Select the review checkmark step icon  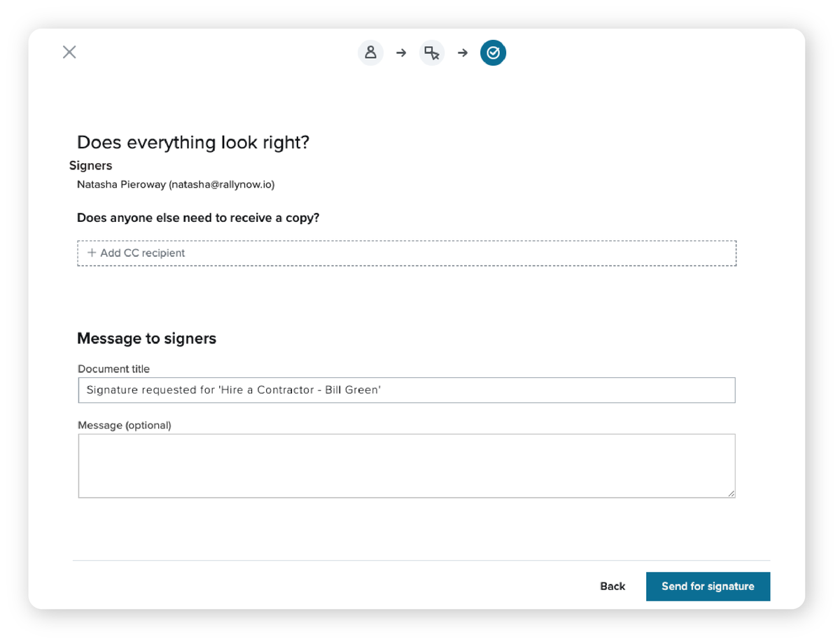(x=493, y=52)
